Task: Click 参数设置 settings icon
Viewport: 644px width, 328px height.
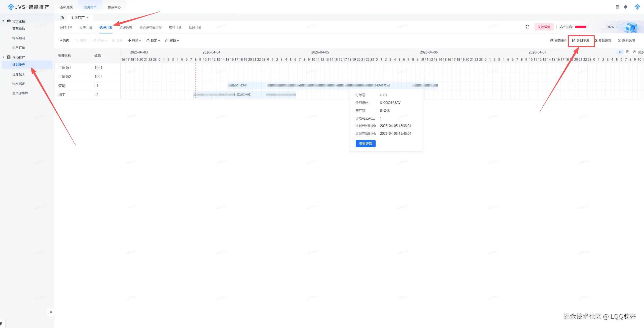Action: (602, 40)
